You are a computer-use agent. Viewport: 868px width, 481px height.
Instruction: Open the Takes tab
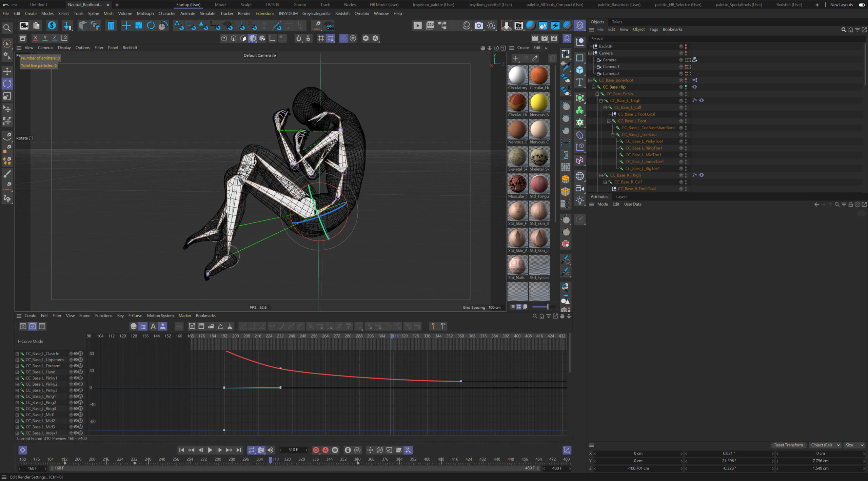[x=617, y=22]
